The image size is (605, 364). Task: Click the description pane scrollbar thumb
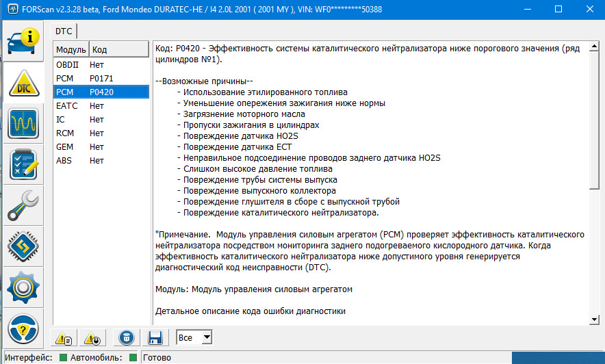pos(594,120)
